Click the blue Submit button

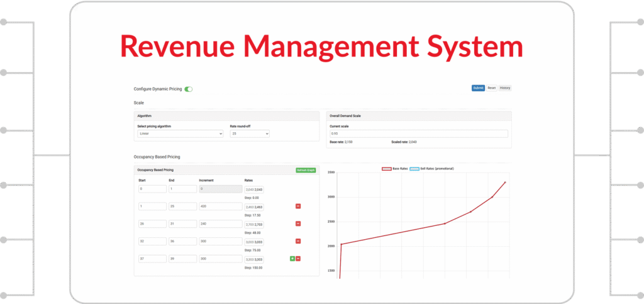click(x=478, y=88)
